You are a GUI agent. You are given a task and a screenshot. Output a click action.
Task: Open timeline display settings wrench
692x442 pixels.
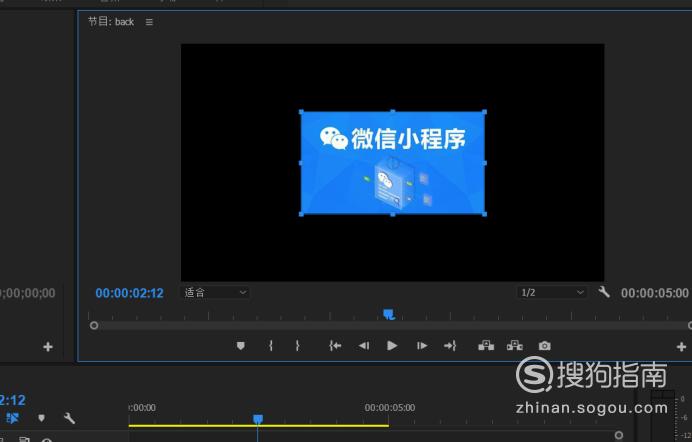click(69, 418)
